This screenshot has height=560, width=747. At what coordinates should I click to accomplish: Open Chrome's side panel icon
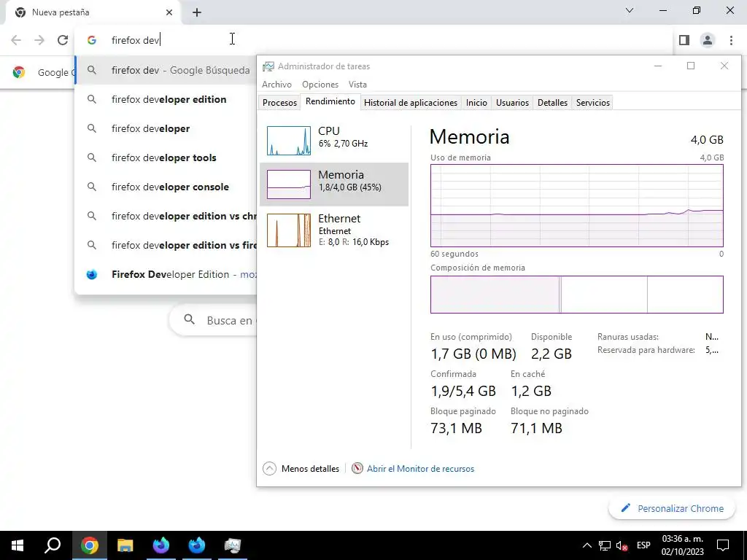[x=684, y=40]
